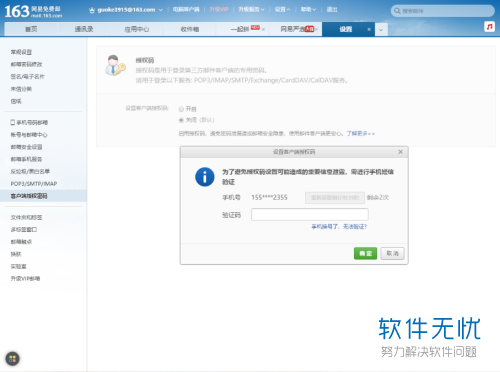The height and width of the screenshot is (372, 500).
Task: Click the 剩余2次 remaining attempts text
Action: click(378, 198)
